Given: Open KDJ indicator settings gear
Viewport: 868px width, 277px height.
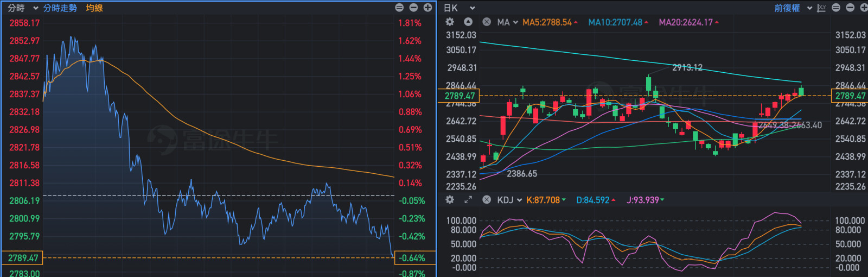Looking at the screenshot, I should click(x=450, y=200).
